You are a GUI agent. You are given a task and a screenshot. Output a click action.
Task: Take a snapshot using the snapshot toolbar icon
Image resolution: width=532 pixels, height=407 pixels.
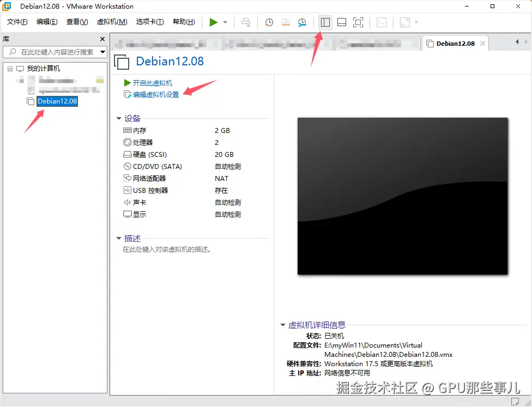pos(268,22)
